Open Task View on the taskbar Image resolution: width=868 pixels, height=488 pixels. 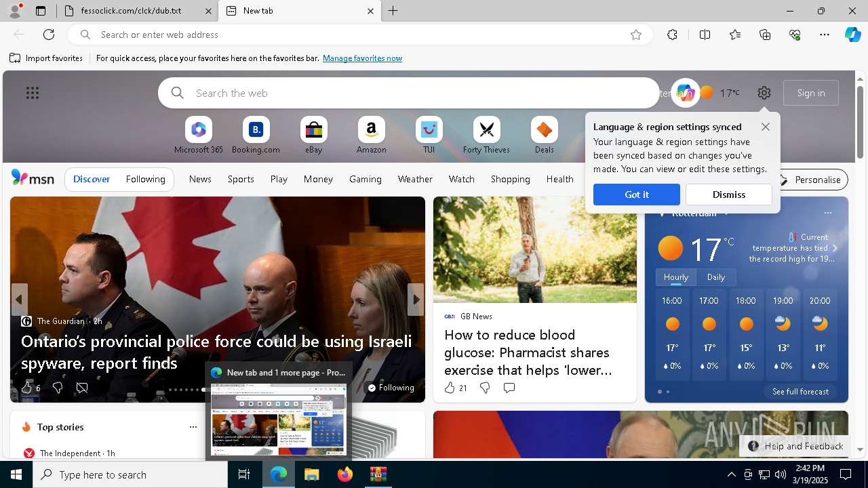tap(244, 474)
